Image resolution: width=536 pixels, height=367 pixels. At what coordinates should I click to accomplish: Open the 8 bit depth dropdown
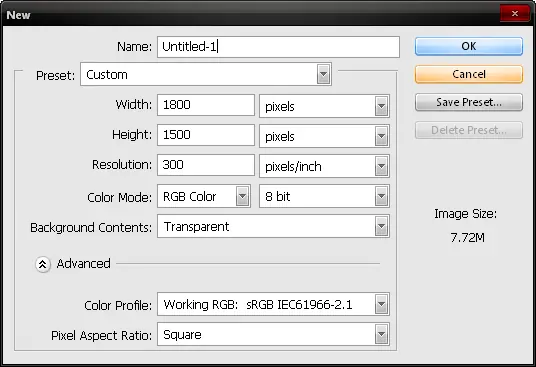pyautogui.click(x=324, y=196)
